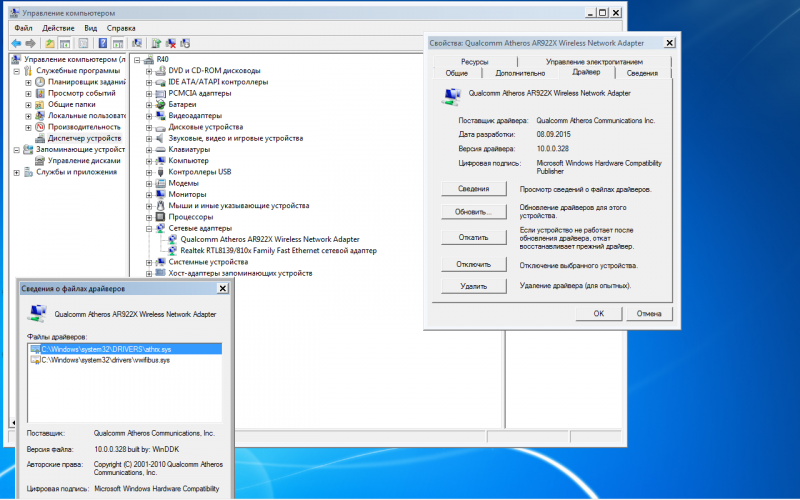Viewport: 800px width, 500px height.
Task: Click the blue Help icon in the toolbar
Action: pyautogui.click(x=102, y=44)
